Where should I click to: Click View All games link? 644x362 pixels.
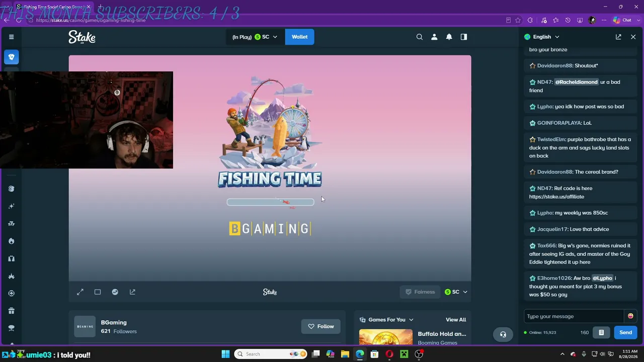(456, 320)
